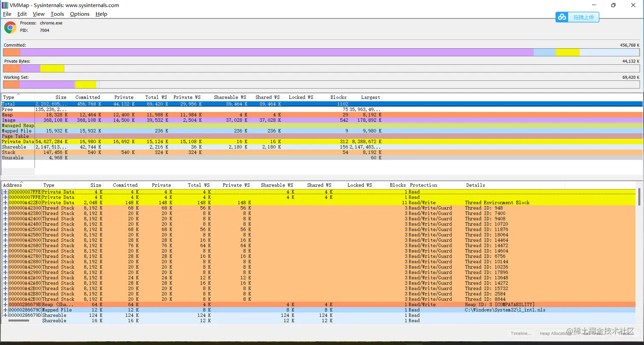Viewport: 644px width, 345px height.
Task: Select the Unusable summary row
Action: click(321, 158)
